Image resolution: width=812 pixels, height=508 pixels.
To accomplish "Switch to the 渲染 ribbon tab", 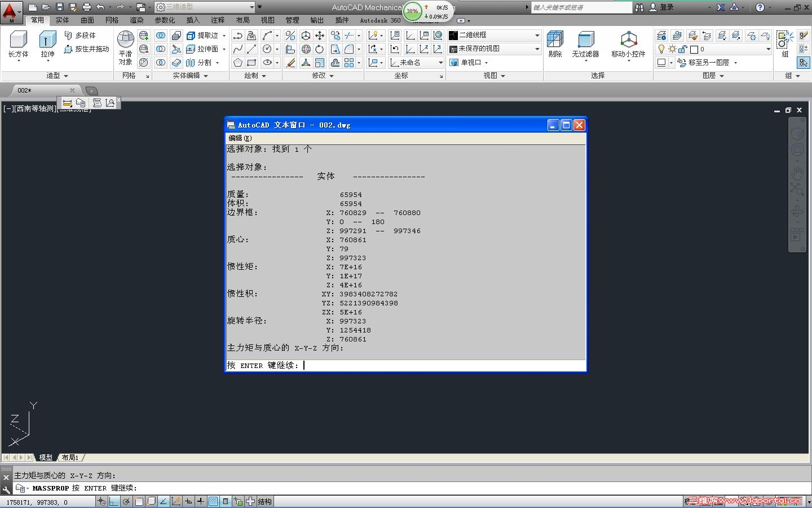I will click(137, 20).
